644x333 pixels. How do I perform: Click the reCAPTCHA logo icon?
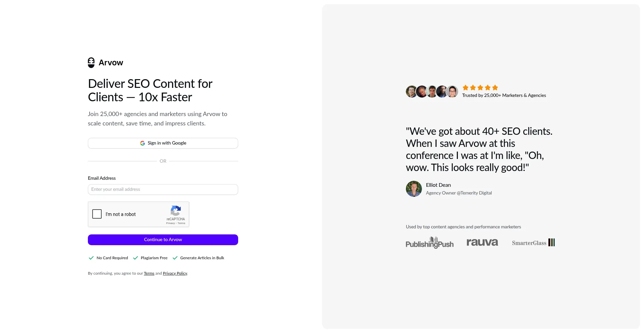(x=176, y=211)
